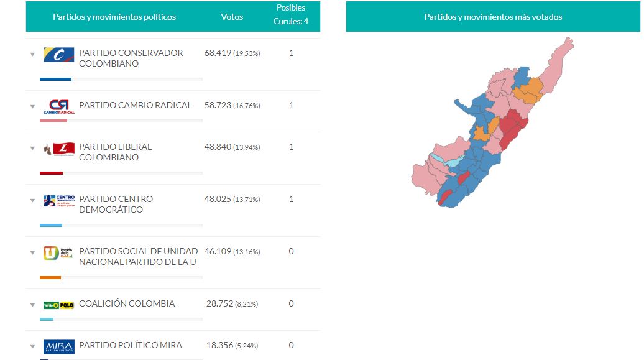Click the vote count 46.109 (13,16%)
Screen dimensions: 644x360
click(x=232, y=251)
